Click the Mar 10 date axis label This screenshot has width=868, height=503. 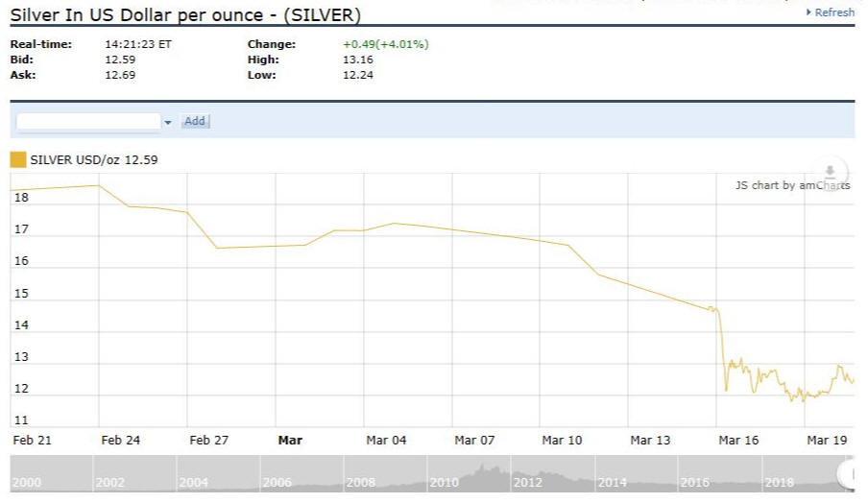click(x=562, y=441)
